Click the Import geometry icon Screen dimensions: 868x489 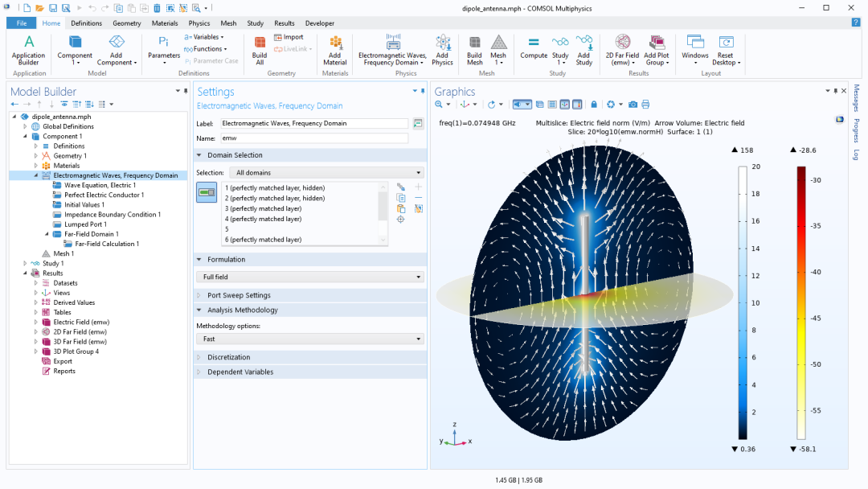click(289, 37)
